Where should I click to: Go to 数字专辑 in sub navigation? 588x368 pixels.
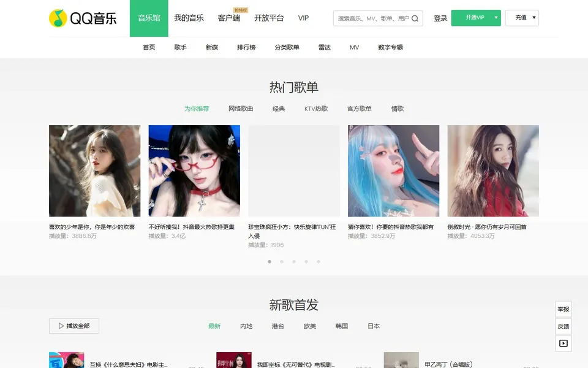390,47
